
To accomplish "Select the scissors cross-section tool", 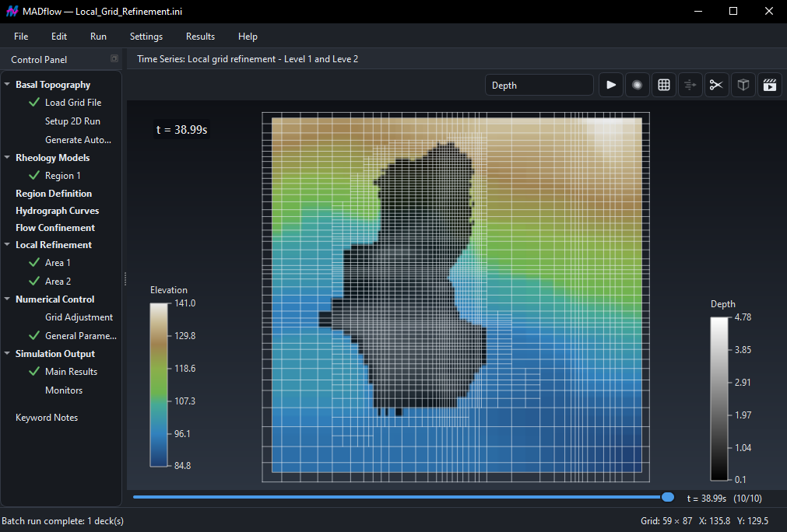I will point(716,86).
